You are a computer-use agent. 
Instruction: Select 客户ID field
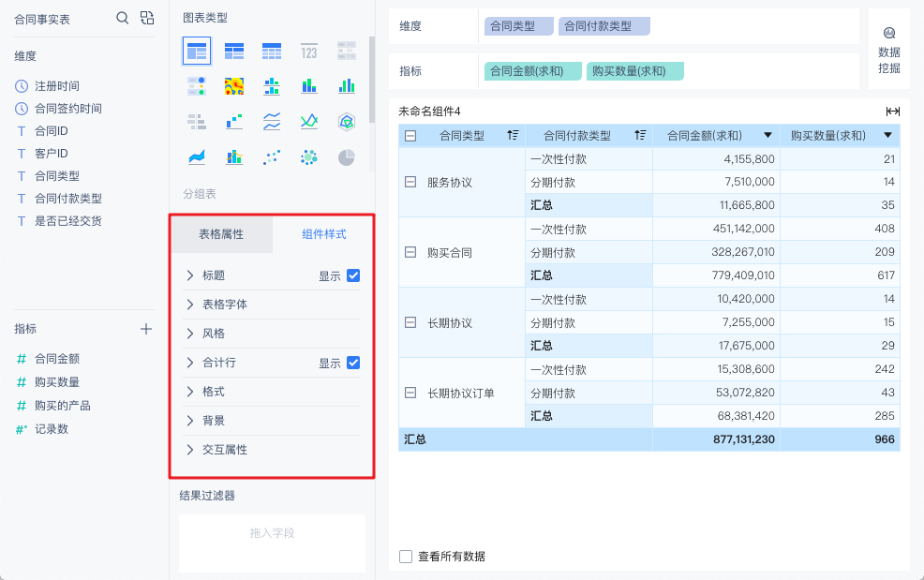tap(51, 154)
